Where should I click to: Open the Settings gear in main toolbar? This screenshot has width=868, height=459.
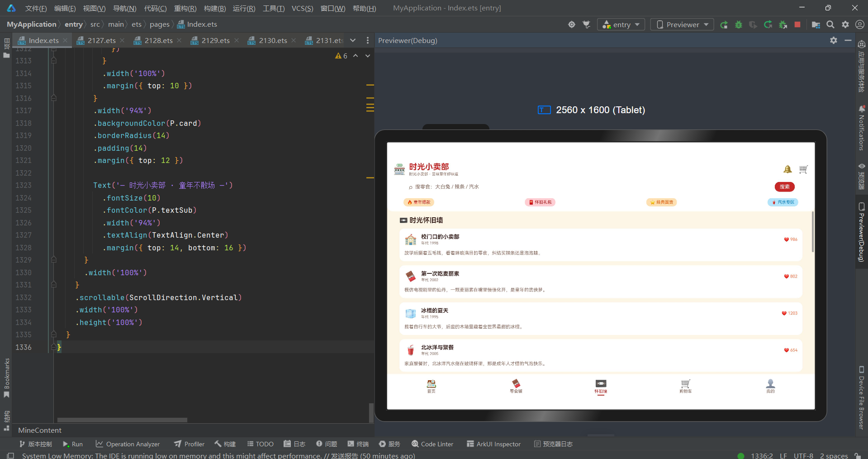845,24
